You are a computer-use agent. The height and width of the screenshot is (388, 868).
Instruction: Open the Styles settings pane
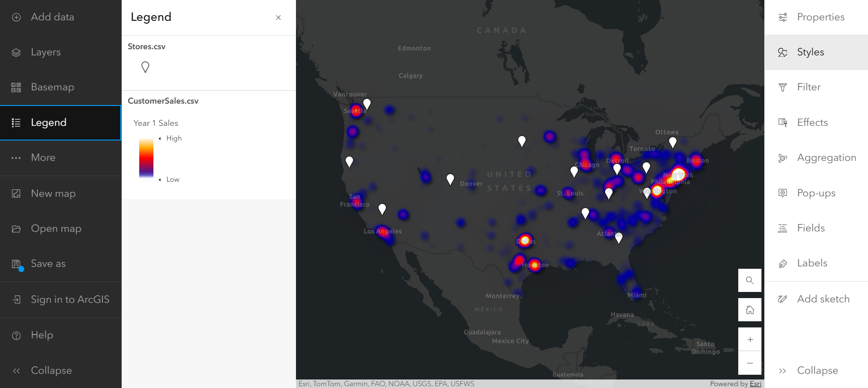click(810, 52)
